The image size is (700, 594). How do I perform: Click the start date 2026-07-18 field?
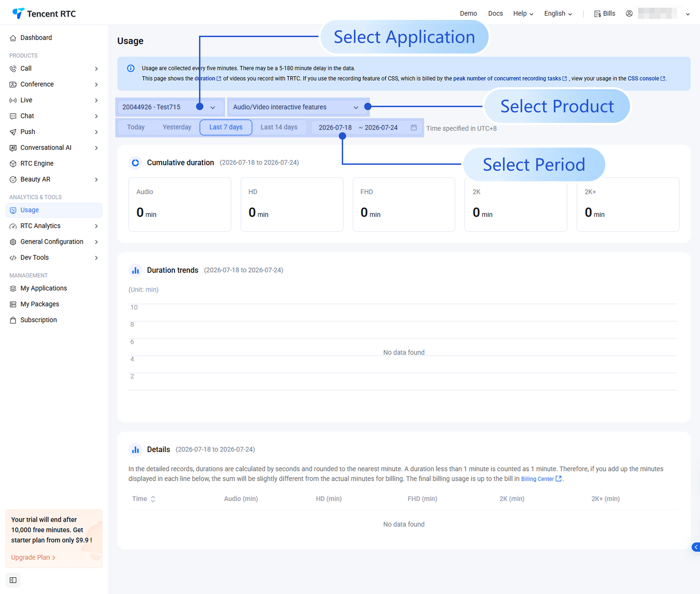(335, 128)
